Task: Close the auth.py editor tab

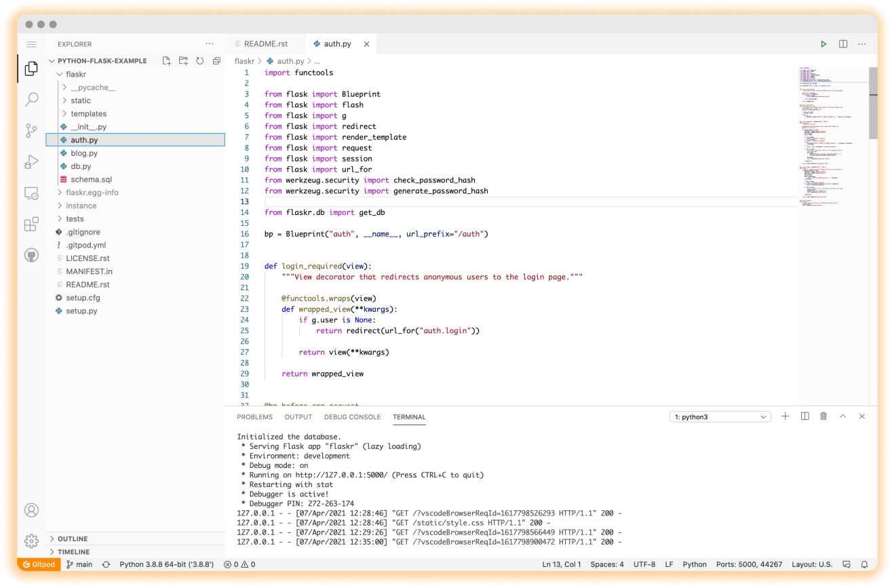Action: [x=367, y=44]
